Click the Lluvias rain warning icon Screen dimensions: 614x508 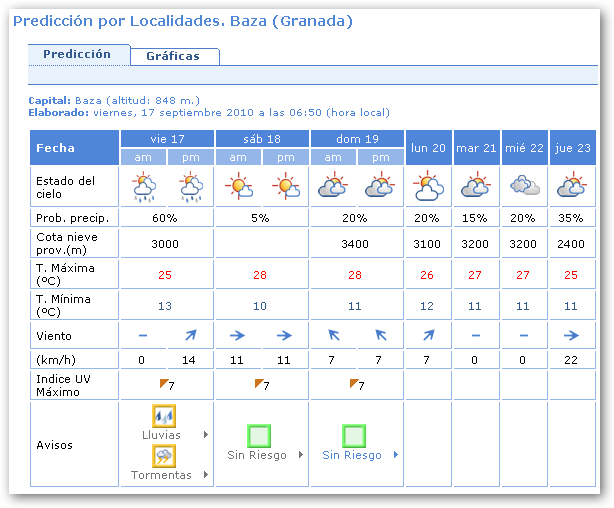point(165,416)
